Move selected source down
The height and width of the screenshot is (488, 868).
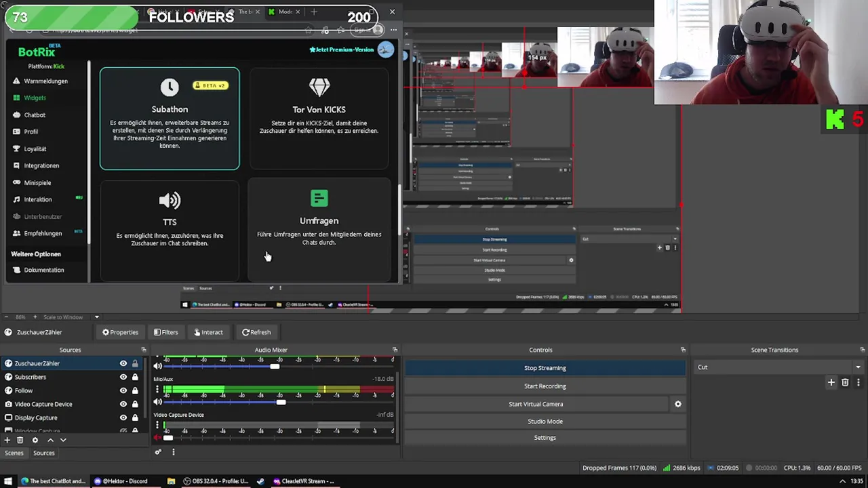(63, 440)
